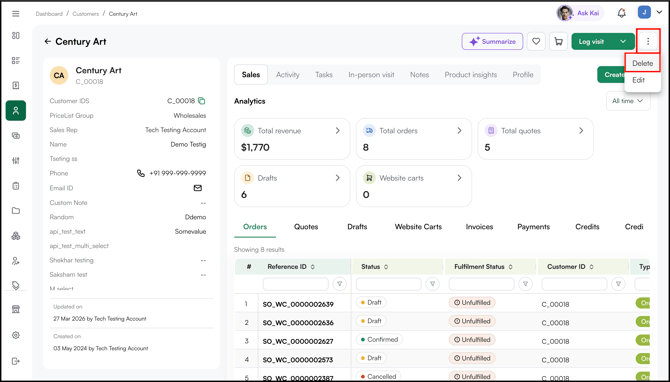Open the dashboard icon at sidebar top
Viewport: 670px width, 382px height.
point(16,35)
